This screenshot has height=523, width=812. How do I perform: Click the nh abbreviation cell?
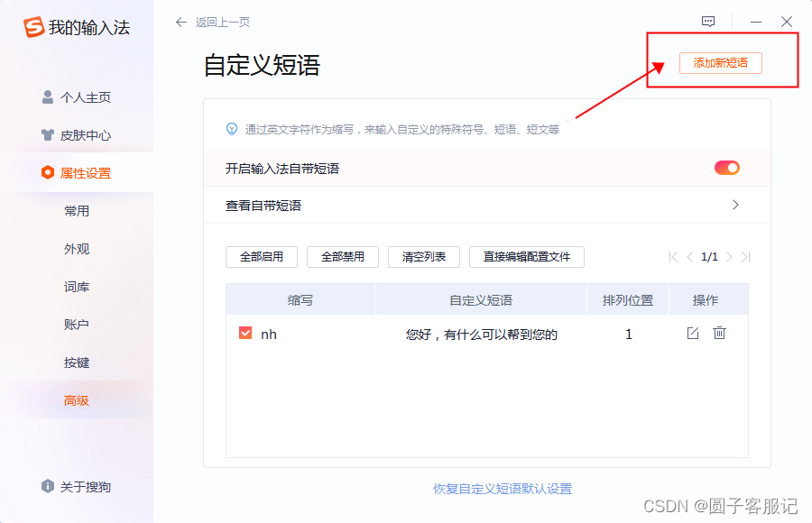coord(269,335)
